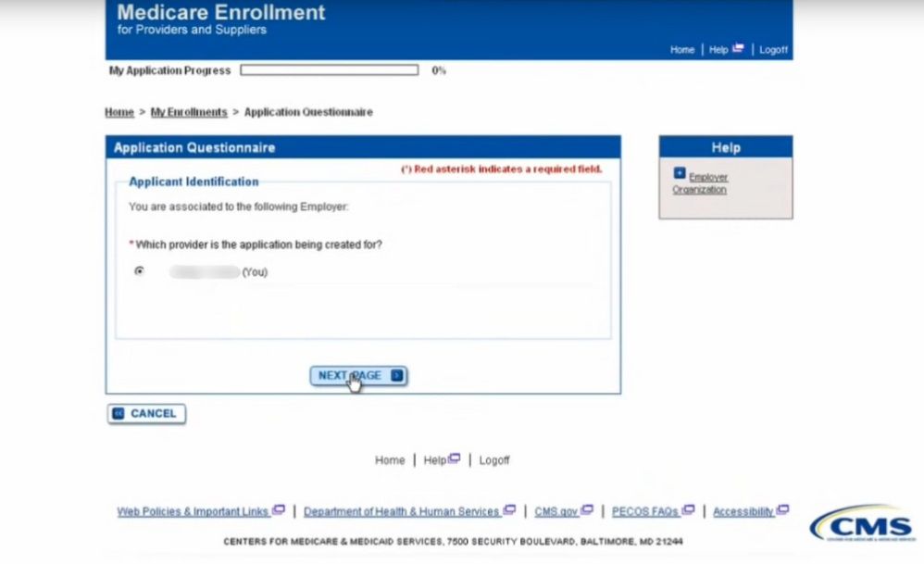Click the arrow icon on NEXT PAGE

(x=397, y=375)
